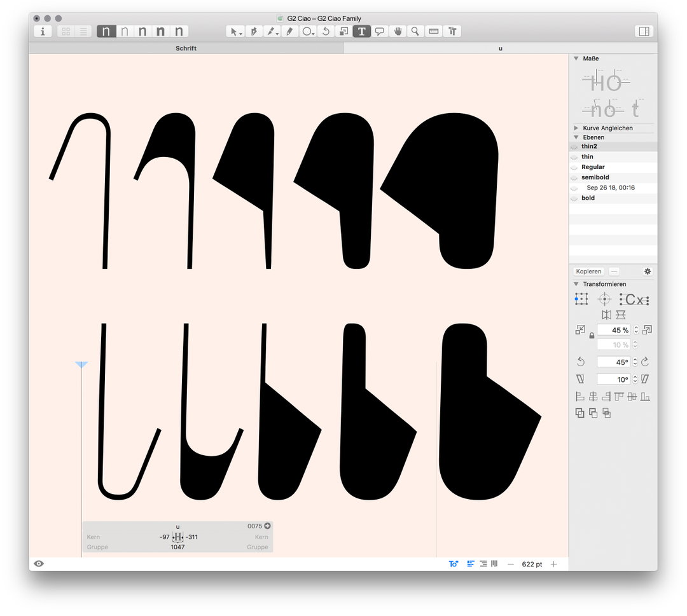This screenshot has width=687, height=616.
Task: Toggle visibility of thin2 layer
Action: [x=574, y=147]
